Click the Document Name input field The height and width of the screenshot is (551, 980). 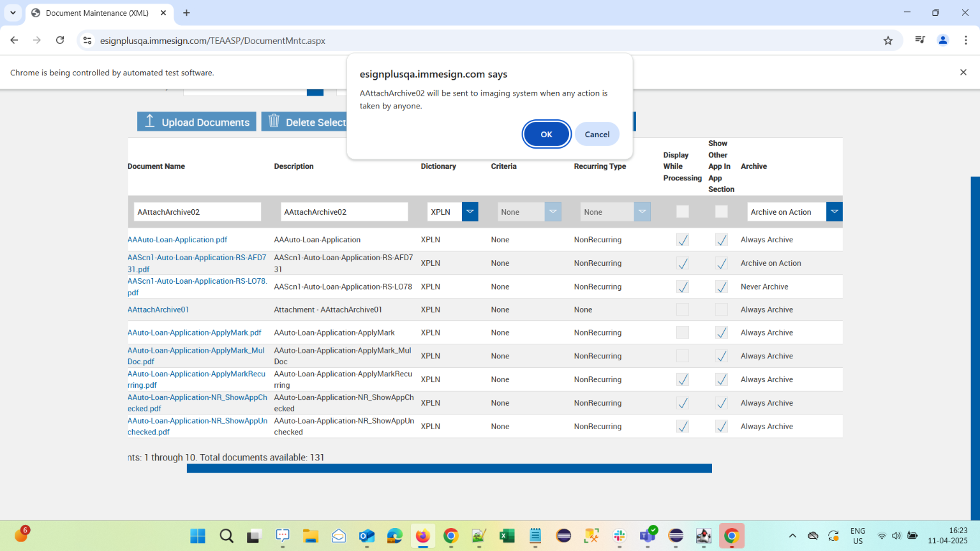coord(198,212)
